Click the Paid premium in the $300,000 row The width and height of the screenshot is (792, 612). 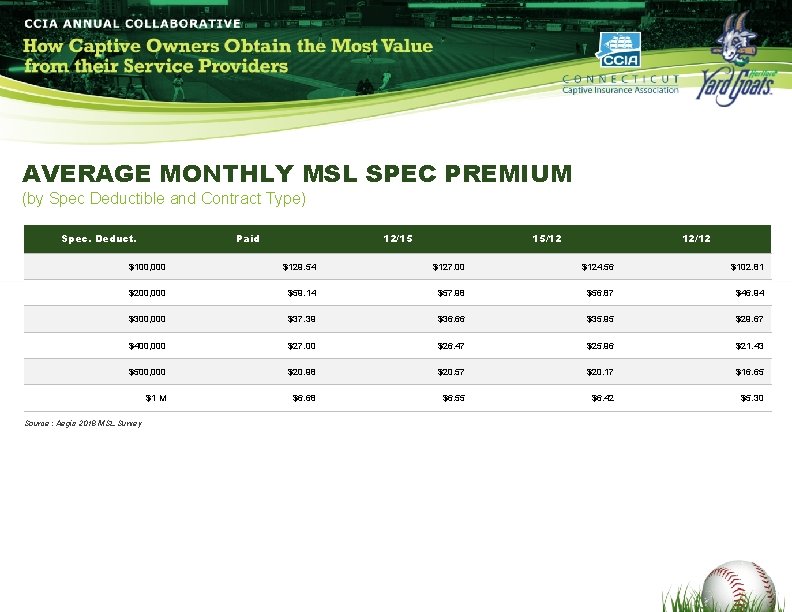pos(302,319)
